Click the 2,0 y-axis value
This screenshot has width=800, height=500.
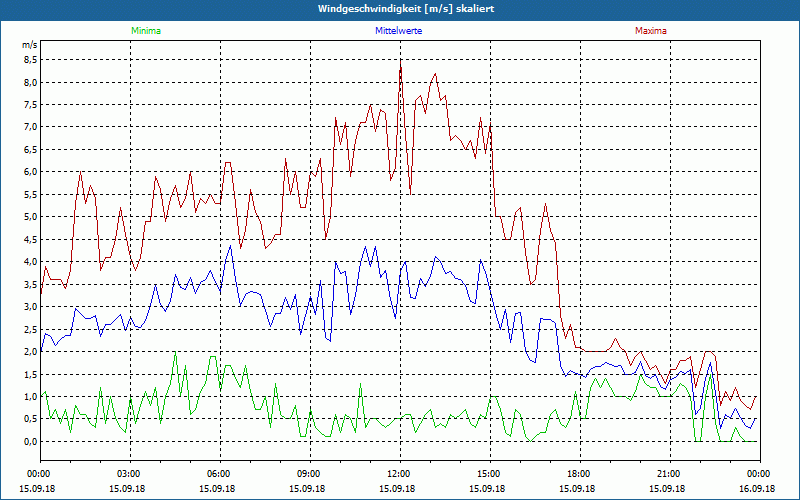(31, 352)
